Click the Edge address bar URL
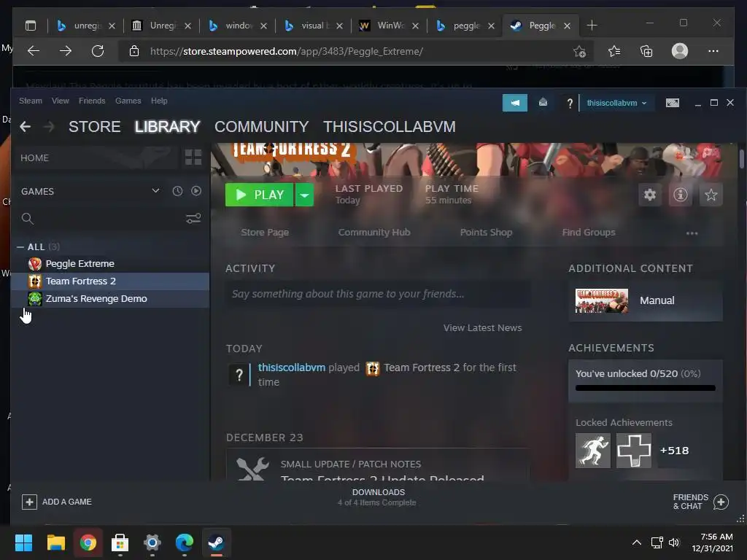The image size is (747, 560). [x=286, y=52]
